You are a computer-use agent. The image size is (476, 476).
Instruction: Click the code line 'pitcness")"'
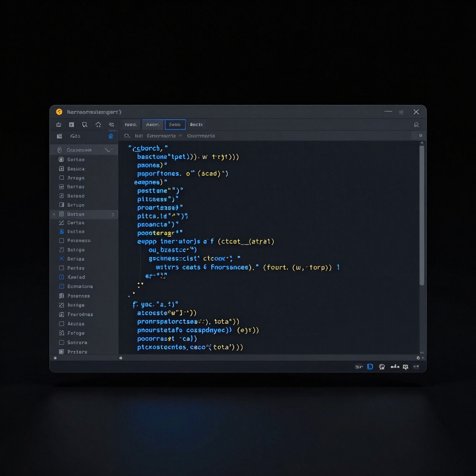158,199
